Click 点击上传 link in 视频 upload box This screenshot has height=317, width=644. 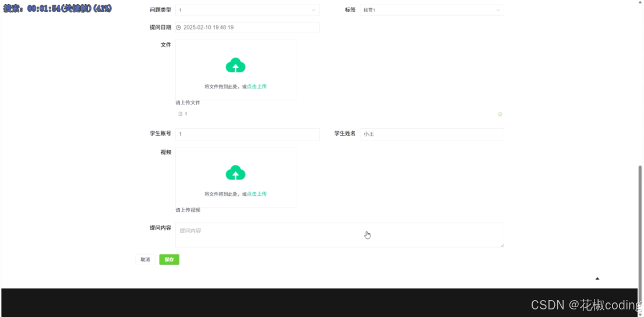[257, 193]
